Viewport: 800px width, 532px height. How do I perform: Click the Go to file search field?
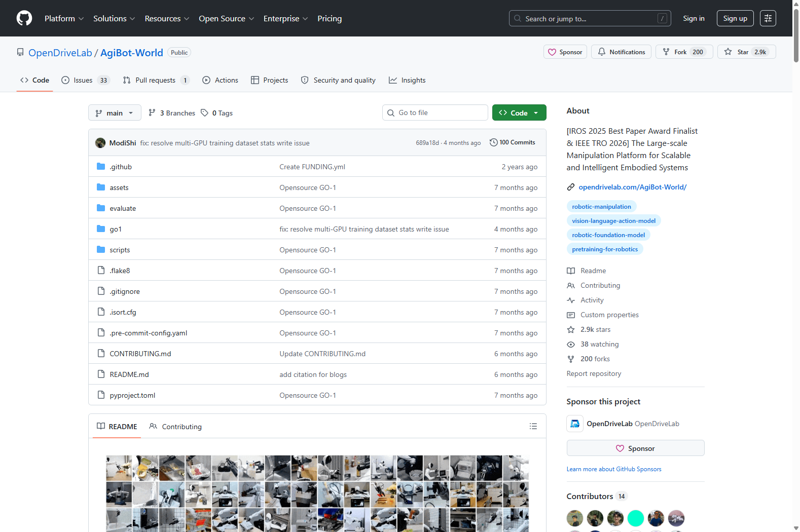click(x=435, y=112)
